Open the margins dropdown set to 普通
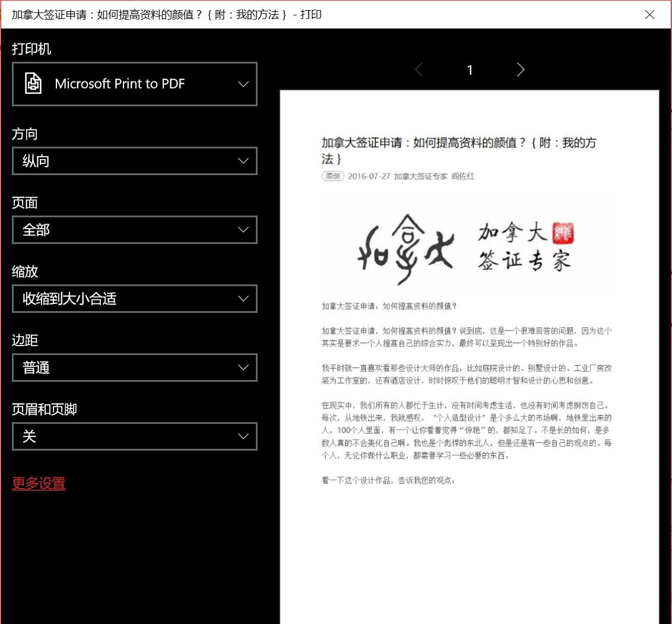This screenshot has height=624, width=672. 135,368
